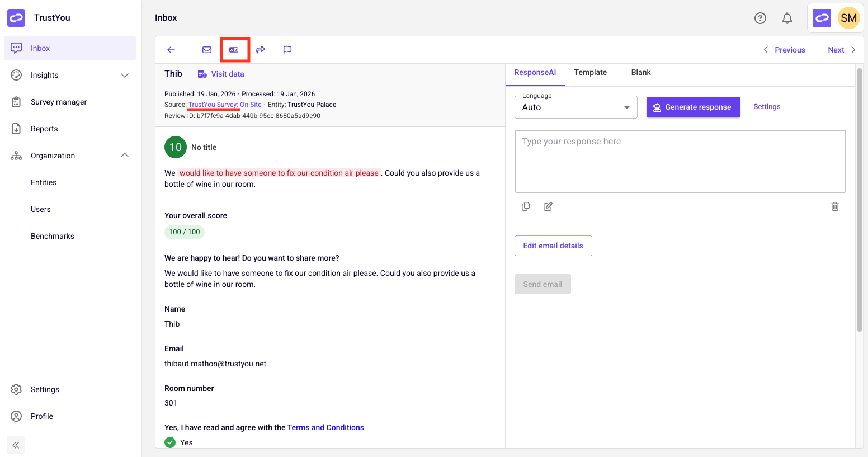Copy the response with the copy icon
868x457 pixels.
(x=526, y=206)
